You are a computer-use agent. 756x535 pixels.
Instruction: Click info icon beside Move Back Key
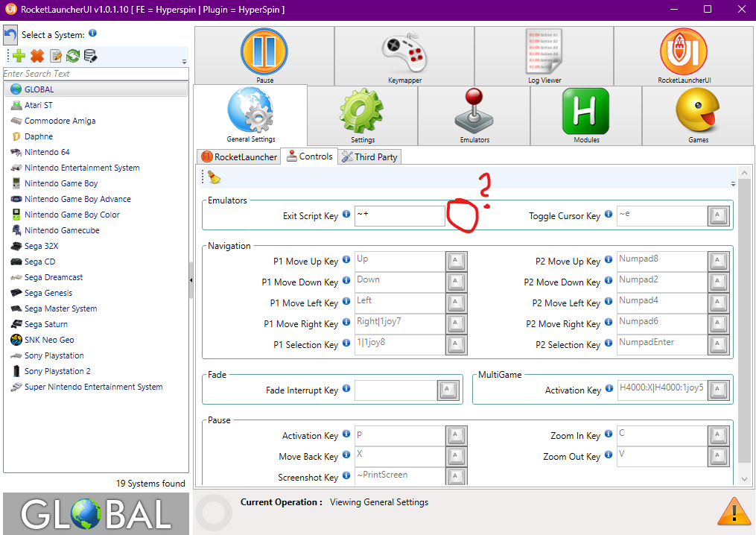346,455
